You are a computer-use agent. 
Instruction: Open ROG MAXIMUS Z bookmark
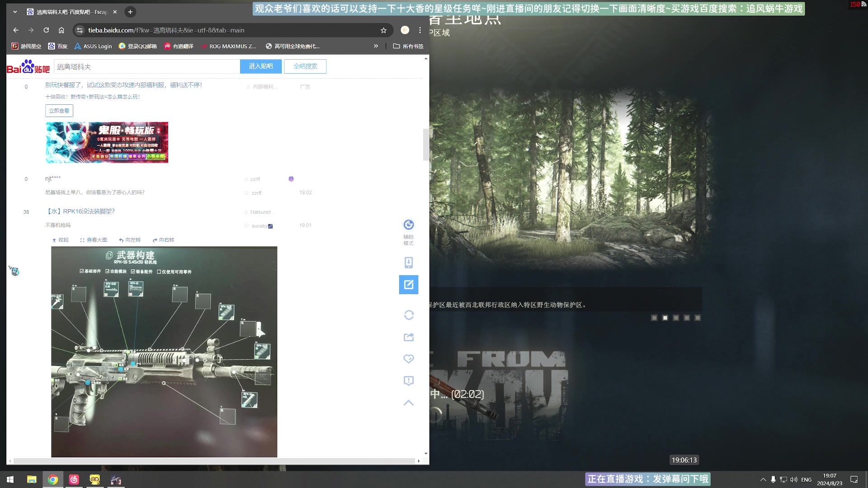click(229, 46)
